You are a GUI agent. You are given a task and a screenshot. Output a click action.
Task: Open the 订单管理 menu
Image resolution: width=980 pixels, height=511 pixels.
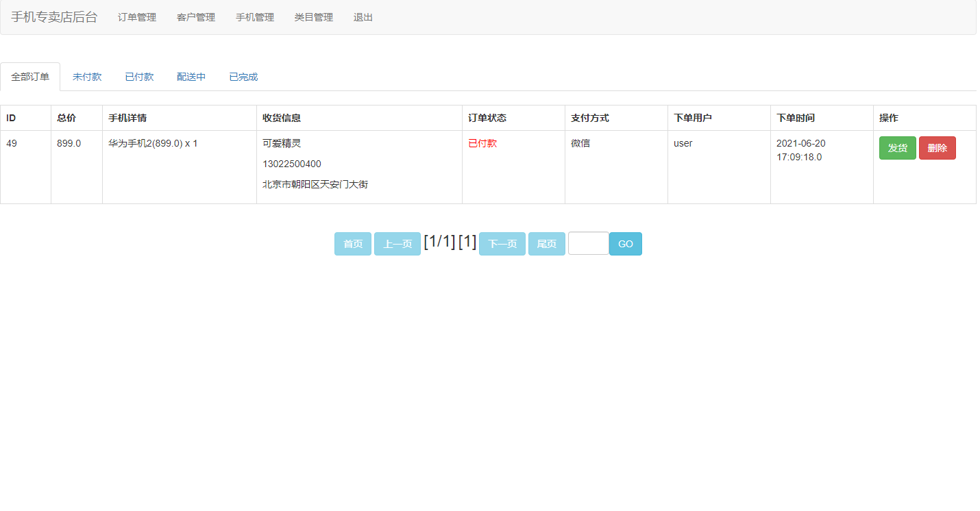pos(136,17)
